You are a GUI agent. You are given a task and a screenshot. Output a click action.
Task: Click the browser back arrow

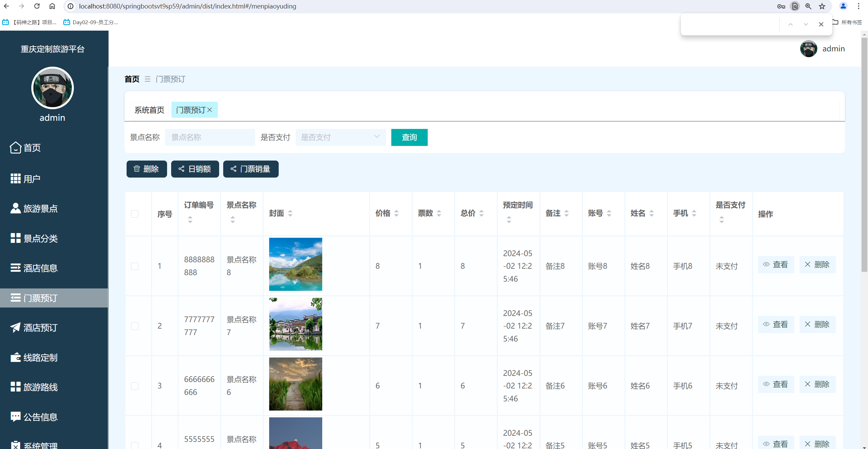pos(6,6)
